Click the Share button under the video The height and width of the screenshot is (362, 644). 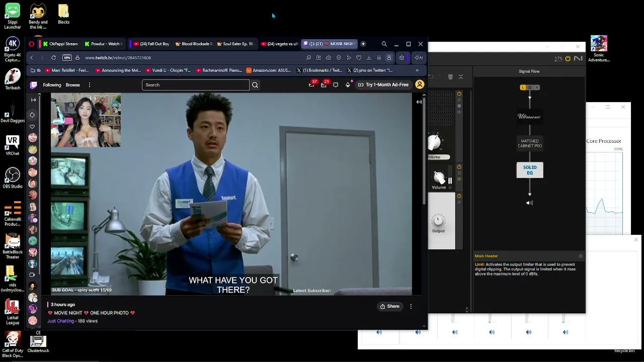pyautogui.click(x=390, y=306)
